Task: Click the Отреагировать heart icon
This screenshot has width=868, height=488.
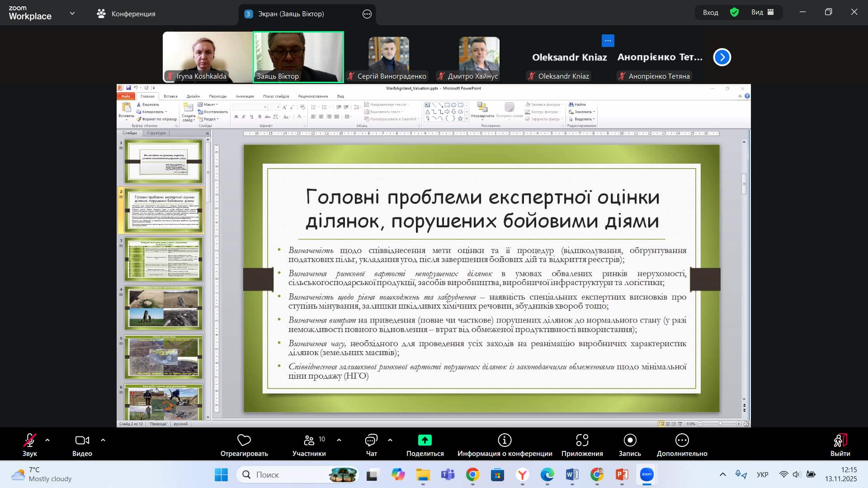Action: [244, 440]
